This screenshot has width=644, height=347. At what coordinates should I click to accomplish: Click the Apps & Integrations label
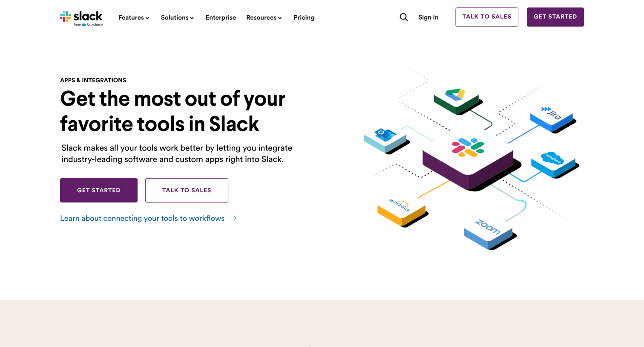93,80
